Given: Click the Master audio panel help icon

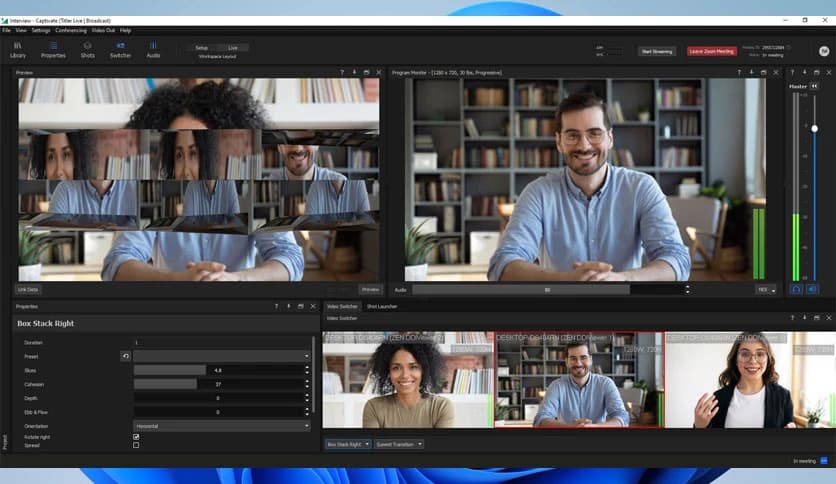Looking at the screenshot, I should click(x=792, y=72).
